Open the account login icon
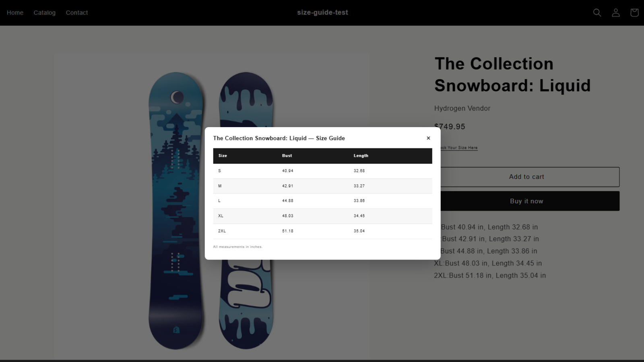 point(616,12)
